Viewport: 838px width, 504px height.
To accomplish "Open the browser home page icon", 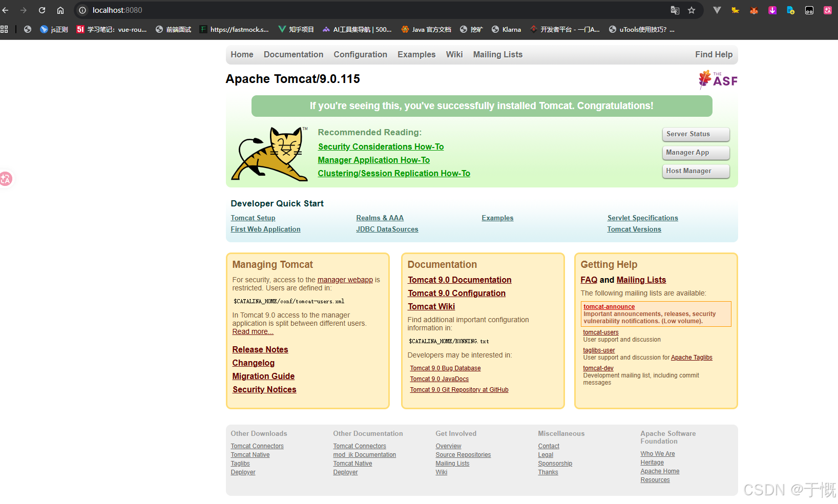I will [60, 10].
